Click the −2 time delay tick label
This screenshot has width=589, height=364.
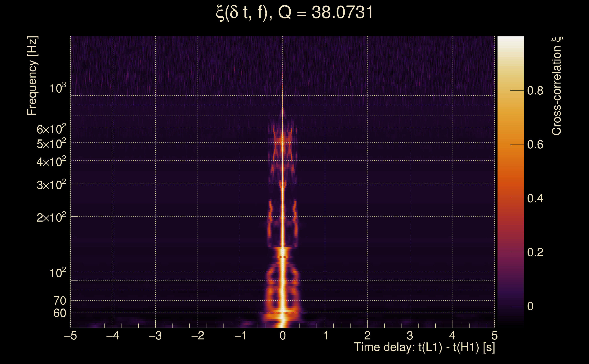(198, 336)
